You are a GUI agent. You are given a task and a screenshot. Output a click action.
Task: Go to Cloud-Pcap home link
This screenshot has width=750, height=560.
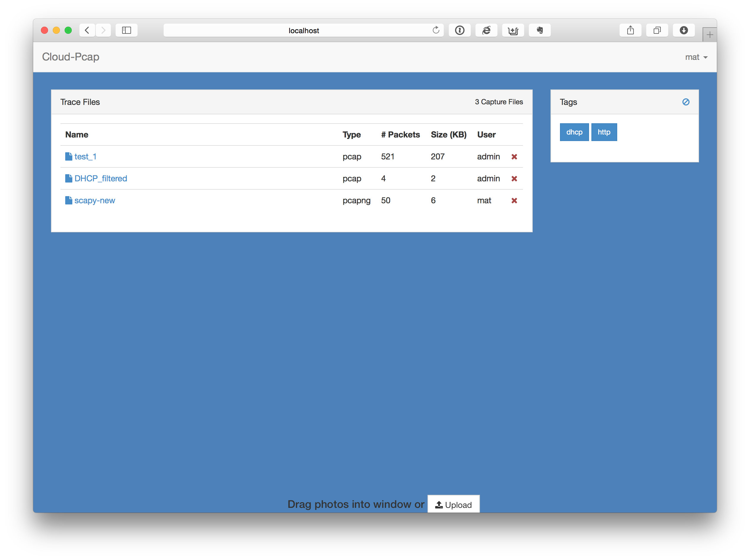71,57
